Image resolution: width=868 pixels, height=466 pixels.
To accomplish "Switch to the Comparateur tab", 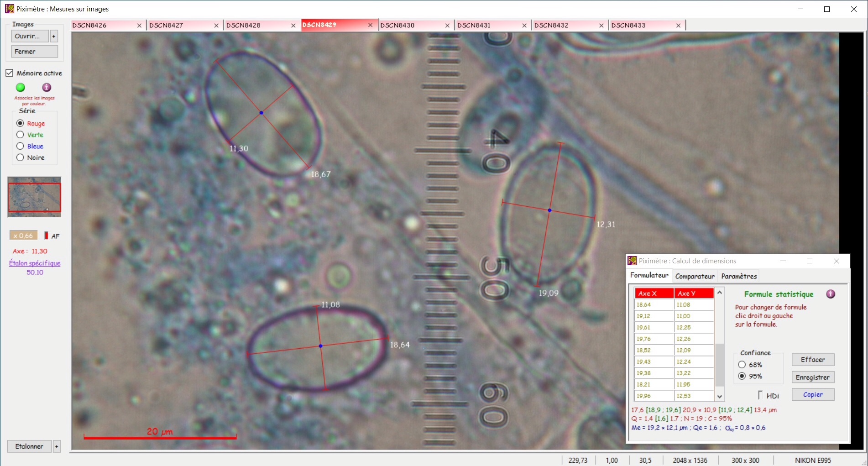I will tap(695, 276).
